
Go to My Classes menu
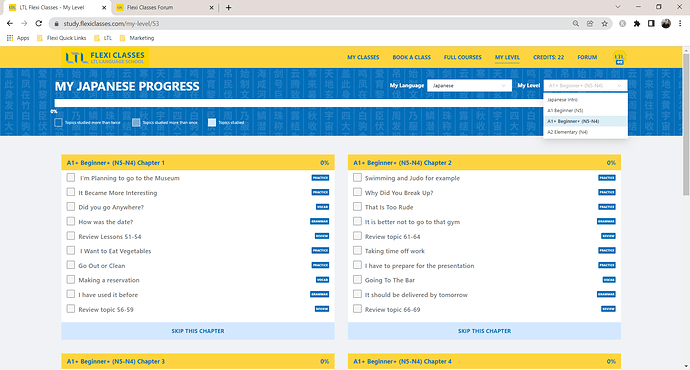[x=363, y=57]
